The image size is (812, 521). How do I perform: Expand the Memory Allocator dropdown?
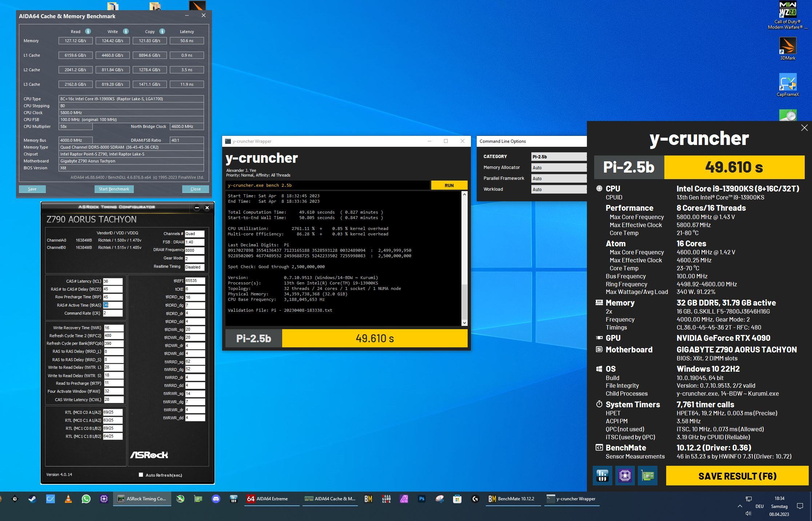coord(559,167)
